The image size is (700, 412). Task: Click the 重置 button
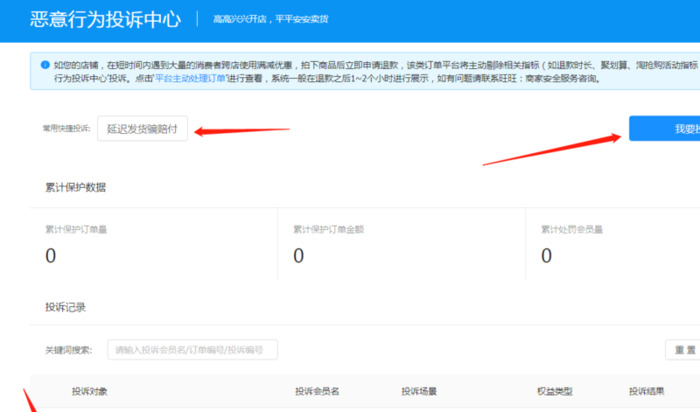click(683, 350)
